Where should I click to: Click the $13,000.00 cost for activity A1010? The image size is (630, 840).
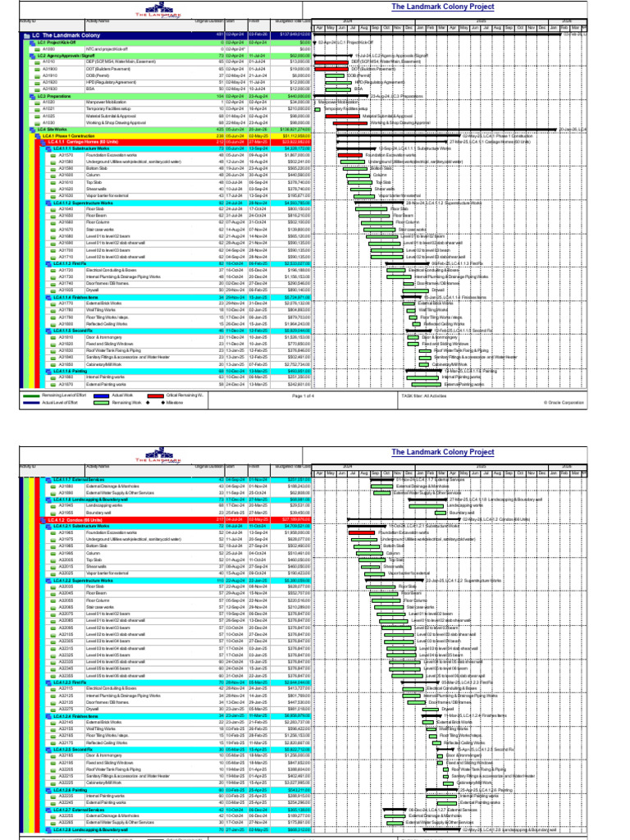click(299, 62)
